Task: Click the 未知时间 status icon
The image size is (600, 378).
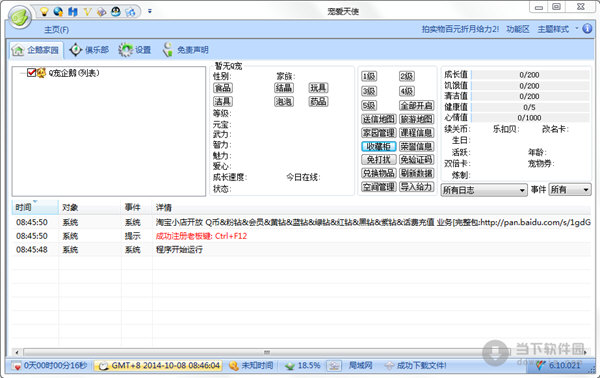Action: (233, 366)
